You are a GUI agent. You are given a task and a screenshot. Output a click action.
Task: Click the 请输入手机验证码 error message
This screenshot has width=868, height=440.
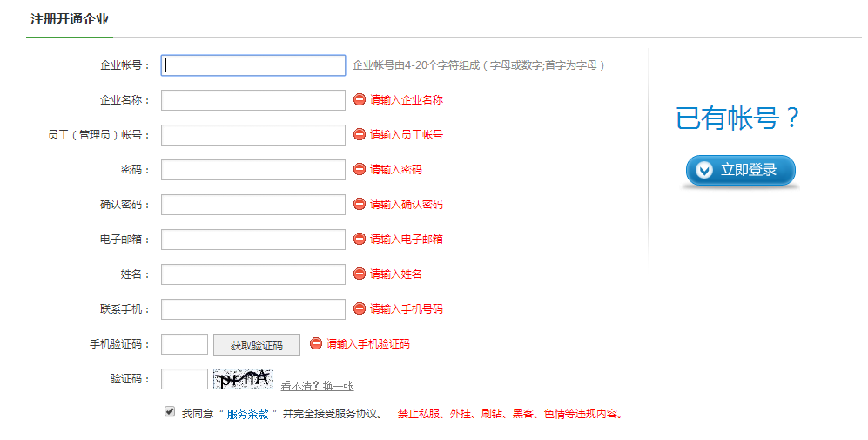368,344
